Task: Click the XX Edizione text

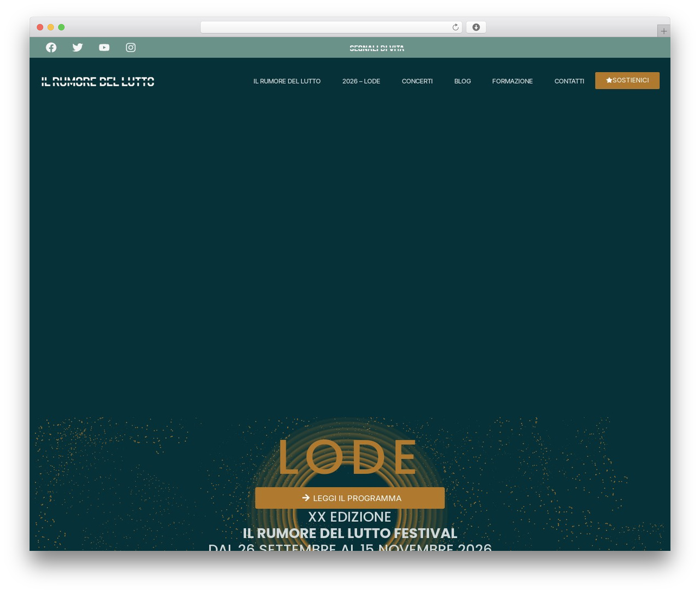Action: [349, 517]
